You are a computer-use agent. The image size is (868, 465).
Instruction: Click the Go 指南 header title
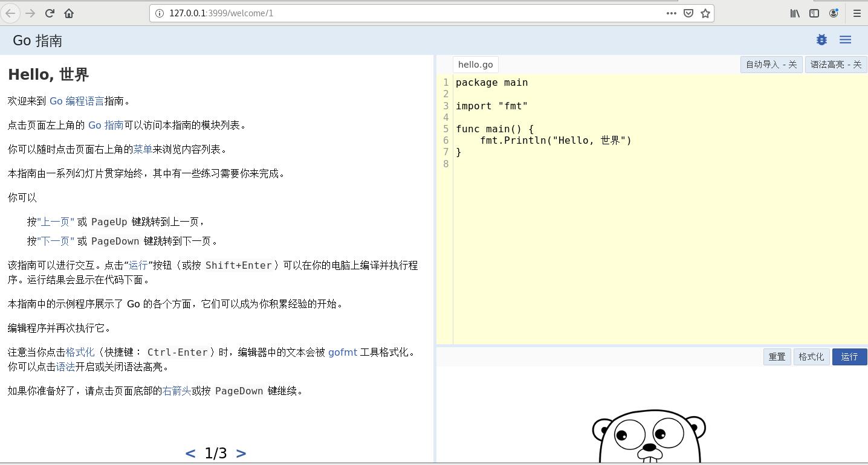37,40
